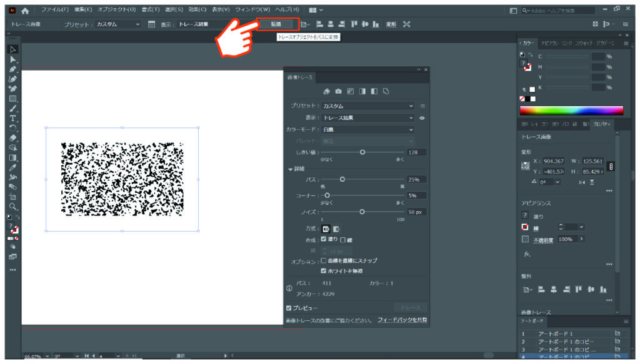640x364 pixels.
Task: Apply the Outline preset icon
Action: pyautogui.click(x=386, y=91)
